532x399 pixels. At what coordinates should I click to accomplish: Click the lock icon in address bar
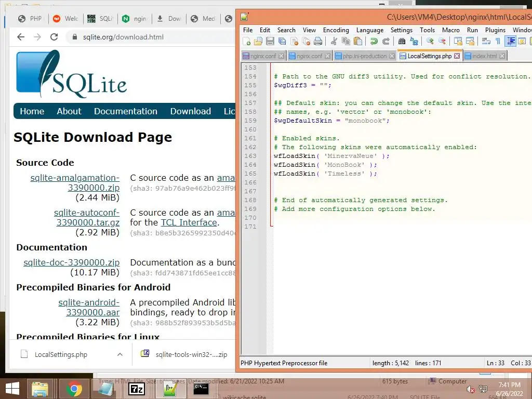(75, 37)
